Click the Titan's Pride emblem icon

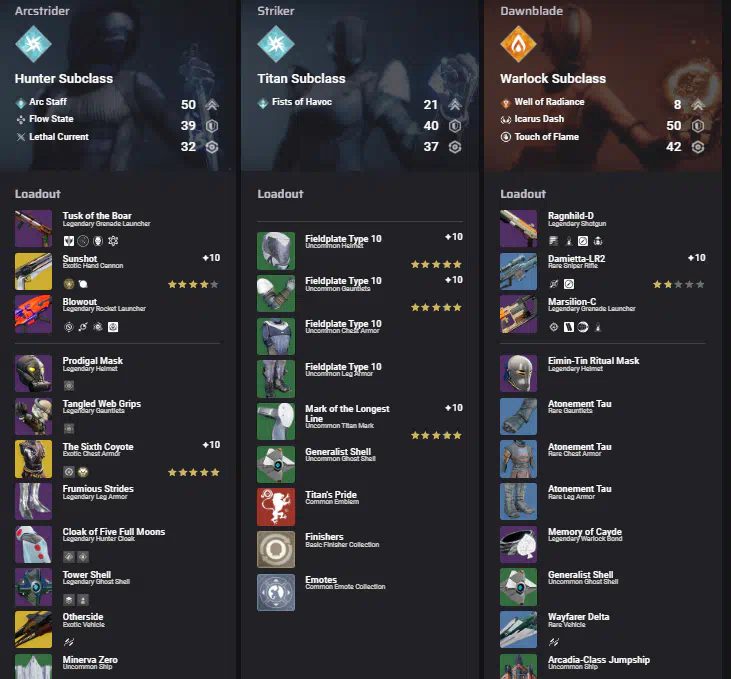pyautogui.click(x=276, y=507)
